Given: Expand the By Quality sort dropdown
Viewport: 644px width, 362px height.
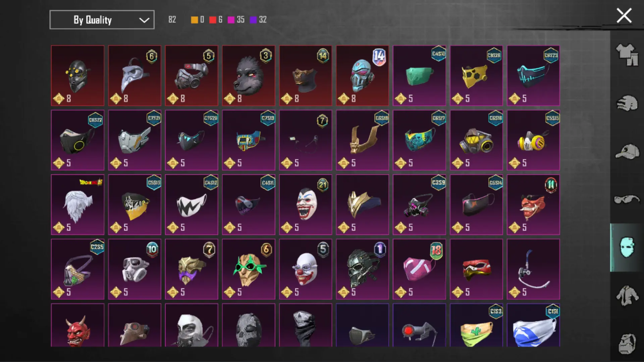Looking at the screenshot, I should (x=102, y=20).
